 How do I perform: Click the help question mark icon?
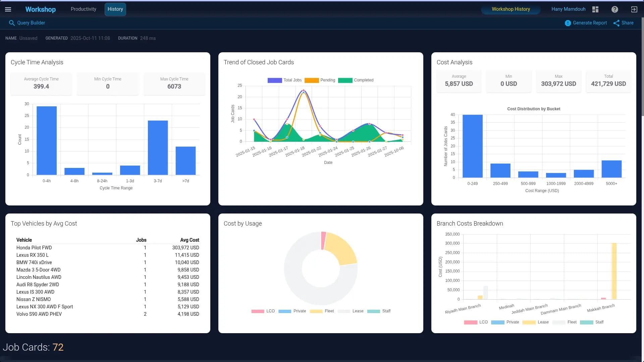pyautogui.click(x=614, y=9)
